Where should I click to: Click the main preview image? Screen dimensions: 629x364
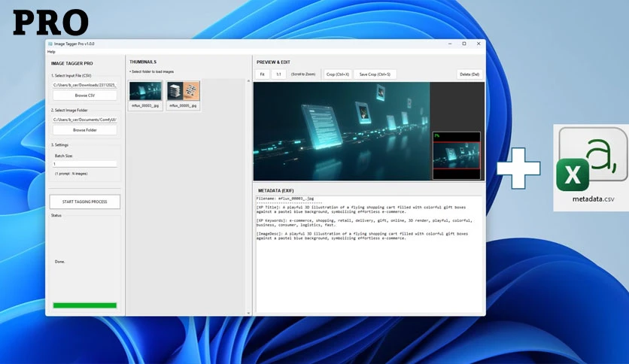342,131
